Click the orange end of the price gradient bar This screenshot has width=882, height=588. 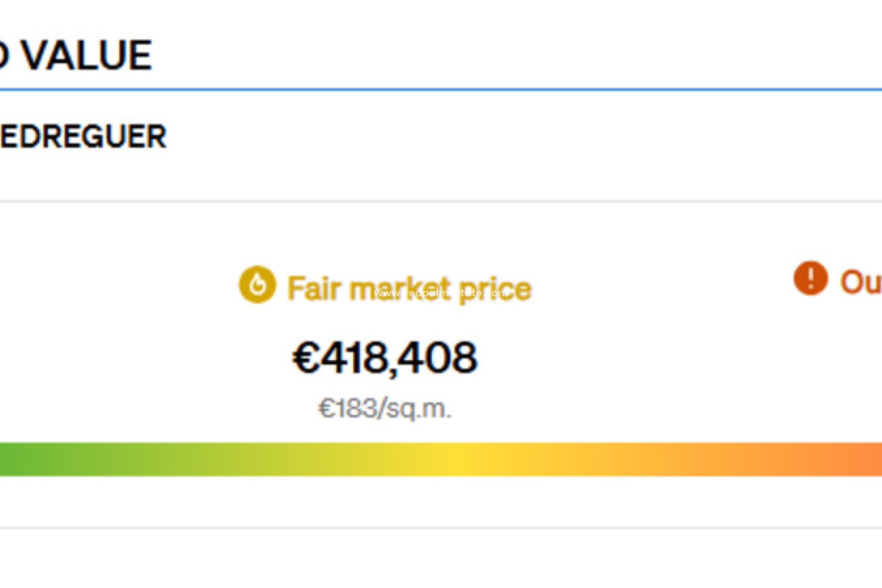pyautogui.click(x=864, y=459)
